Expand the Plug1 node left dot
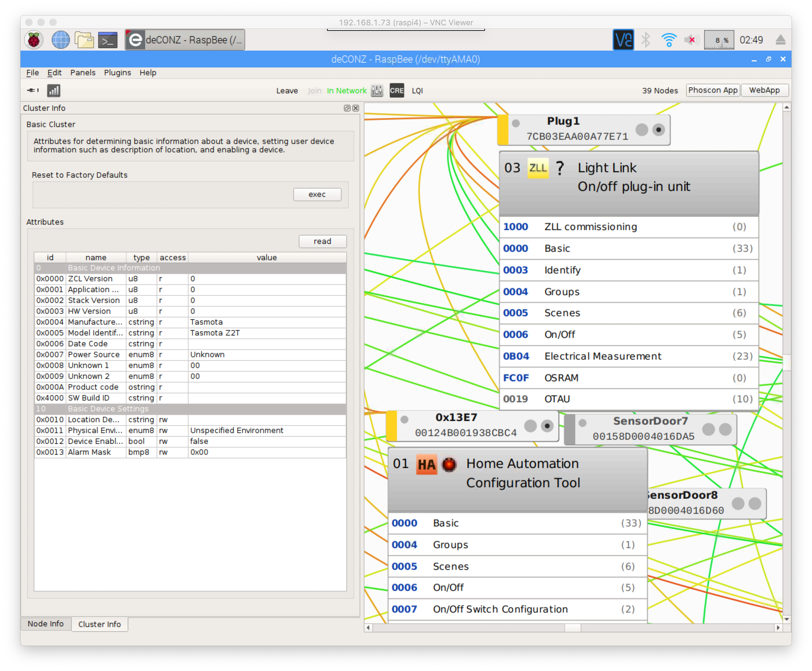 point(516,123)
